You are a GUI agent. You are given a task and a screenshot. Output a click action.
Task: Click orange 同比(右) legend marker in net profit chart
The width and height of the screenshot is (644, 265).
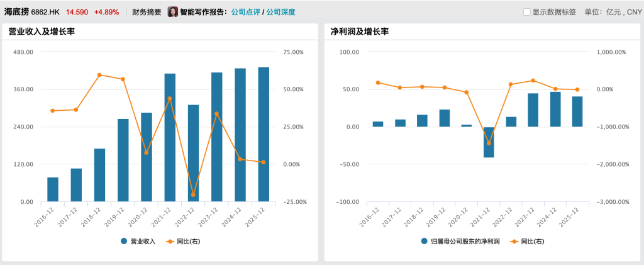pyautogui.click(x=514, y=241)
